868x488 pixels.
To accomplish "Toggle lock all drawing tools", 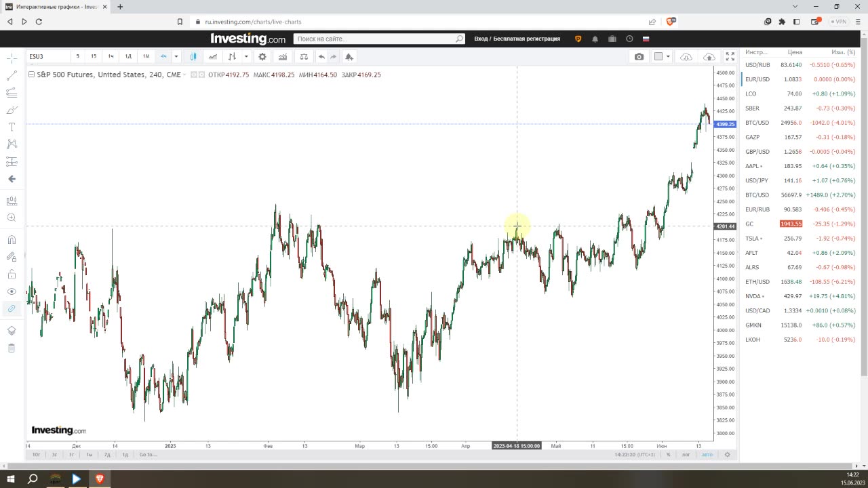I will (12, 274).
